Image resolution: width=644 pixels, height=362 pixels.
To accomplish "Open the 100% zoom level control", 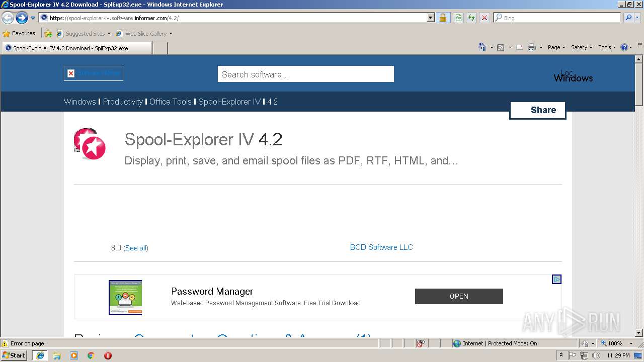I will coord(617,343).
